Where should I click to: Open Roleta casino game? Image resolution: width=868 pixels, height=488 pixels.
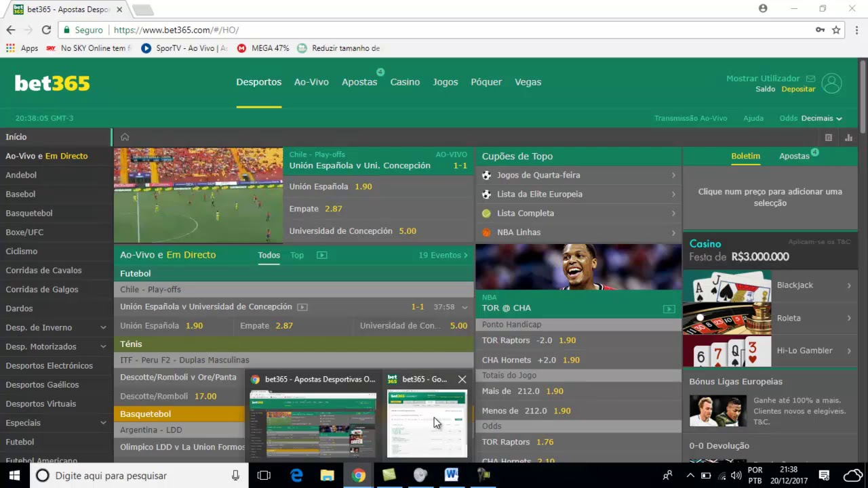pyautogui.click(x=770, y=318)
